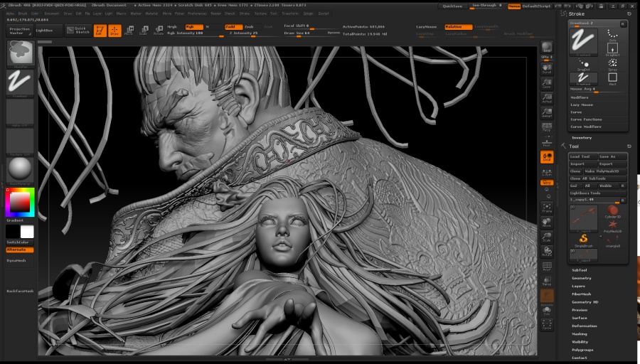Adjust the Mouse Avg slider
This screenshot has width=640, height=364.
click(598, 90)
